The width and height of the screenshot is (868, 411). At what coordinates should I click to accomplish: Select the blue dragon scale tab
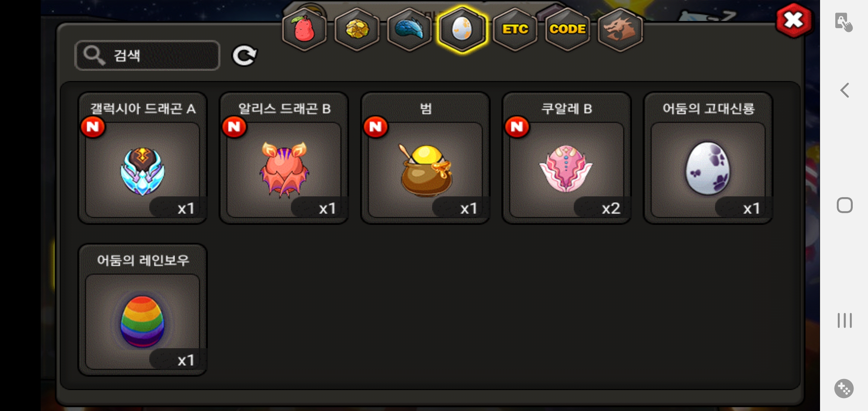[409, 29]
